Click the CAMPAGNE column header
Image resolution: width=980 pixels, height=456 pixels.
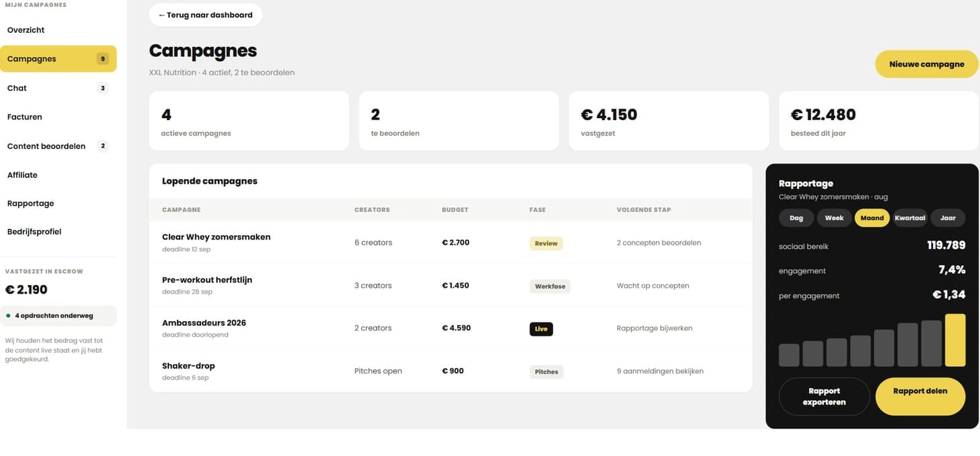tap(181, 210)
